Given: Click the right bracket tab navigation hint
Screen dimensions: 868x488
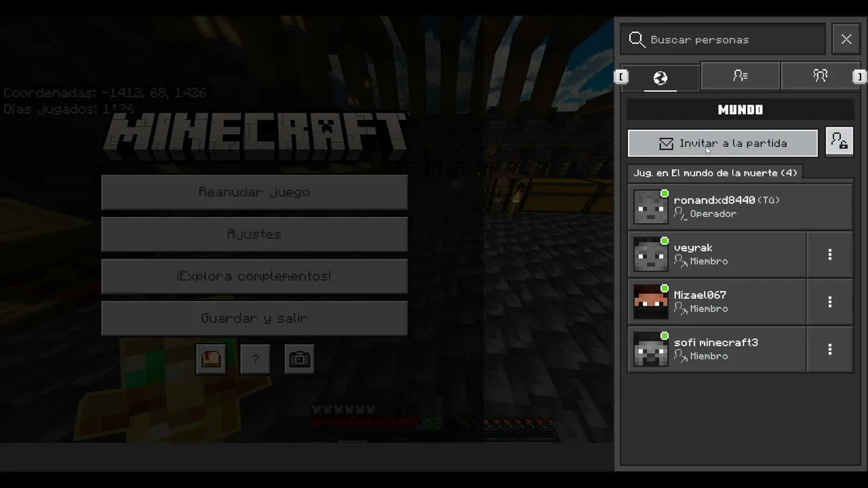Looking at the screenshot, I should pyautogui.click(x=860, y=77).
